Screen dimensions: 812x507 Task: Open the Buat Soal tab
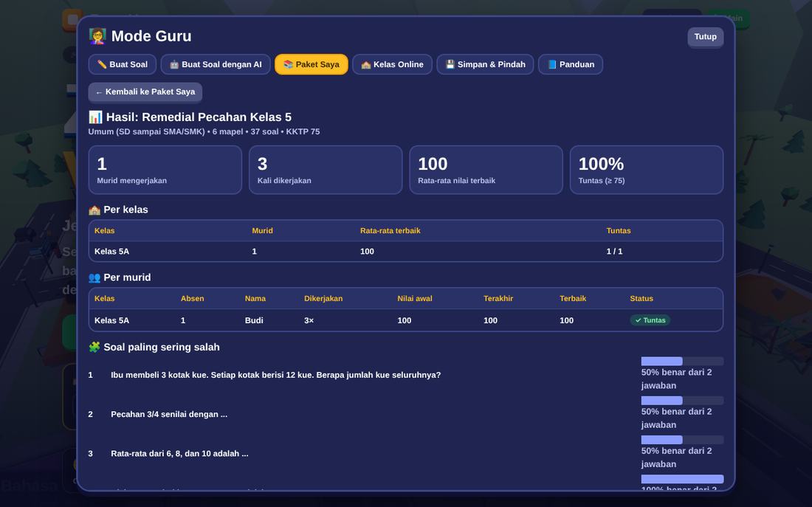point(123,65)
